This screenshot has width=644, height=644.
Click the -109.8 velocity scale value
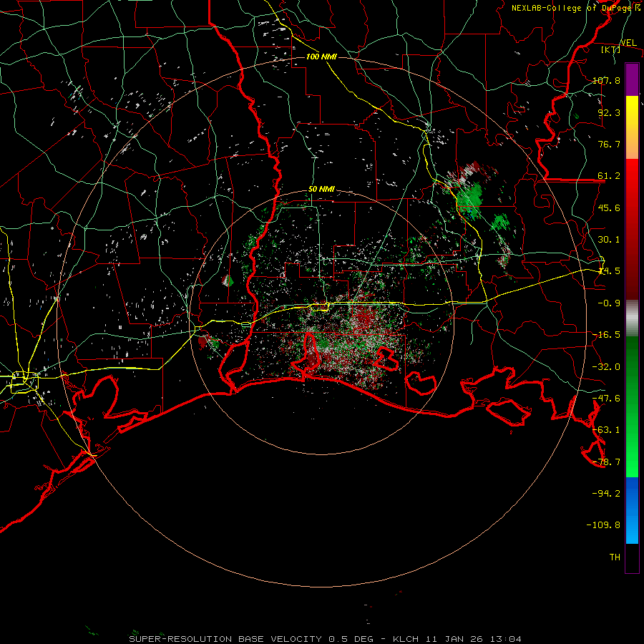(x=603, y=525)
